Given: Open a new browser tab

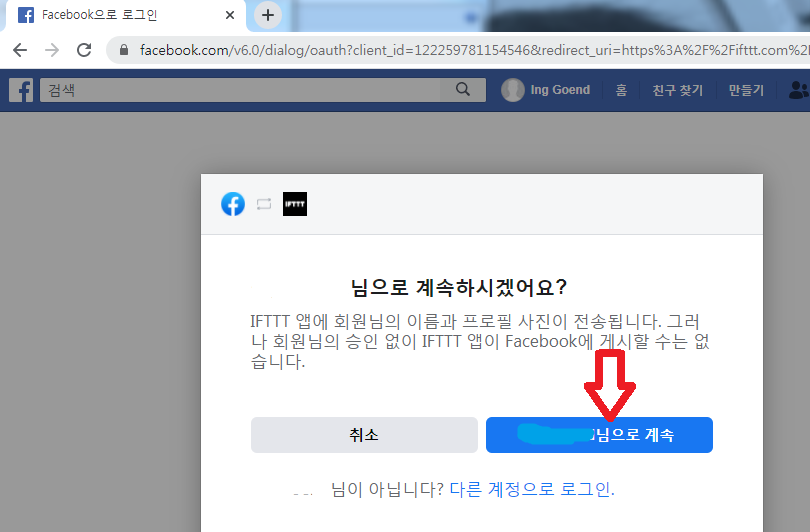Looking at the screenshot, I should [x=268, y=15].
